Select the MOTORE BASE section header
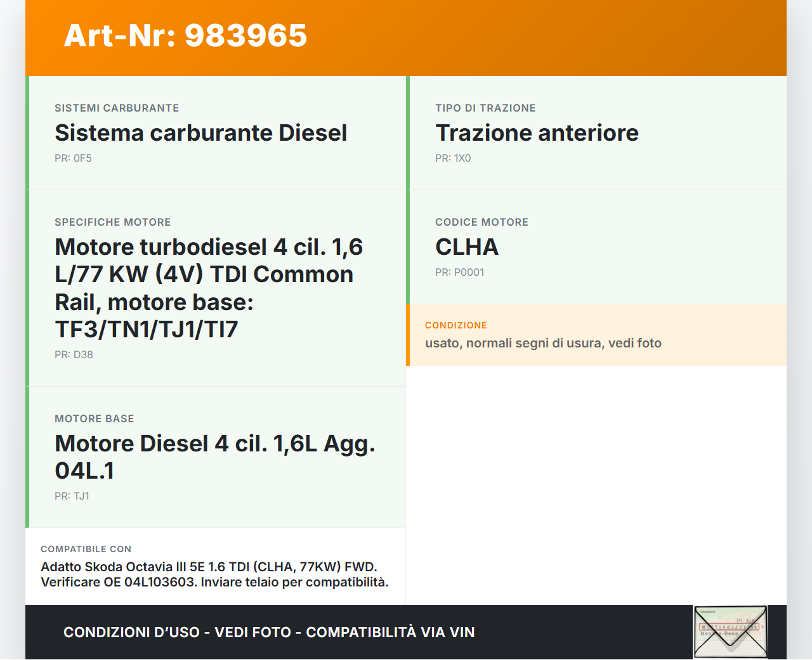The width and height of the screenshot is (812, 660). tap(95, 418)
